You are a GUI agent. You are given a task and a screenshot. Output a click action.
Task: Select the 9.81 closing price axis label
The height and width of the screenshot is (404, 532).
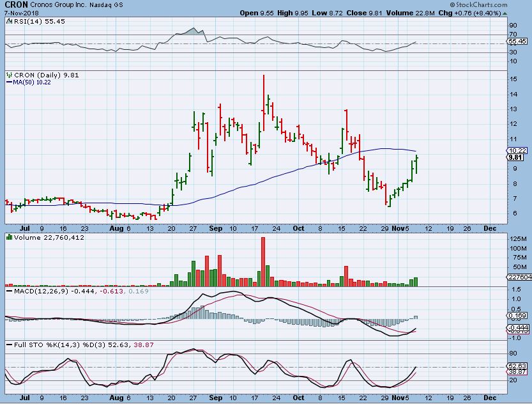(x=516, y=157)
